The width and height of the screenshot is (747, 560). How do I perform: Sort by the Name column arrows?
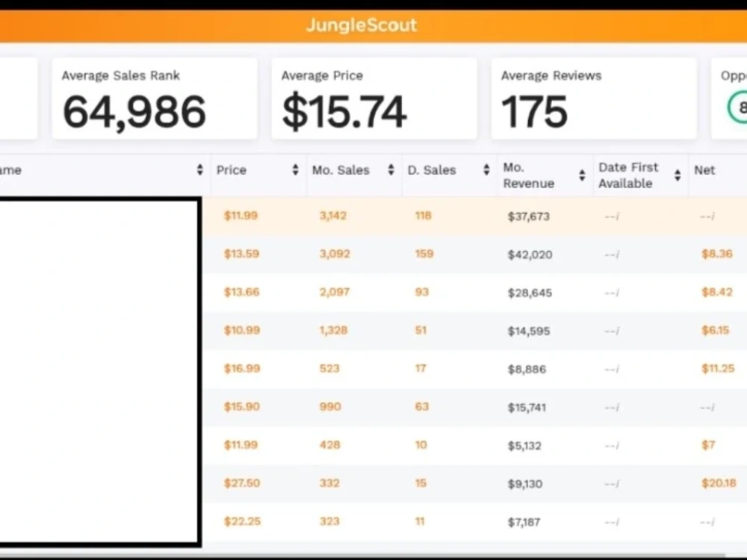click(x=199, y=169)
